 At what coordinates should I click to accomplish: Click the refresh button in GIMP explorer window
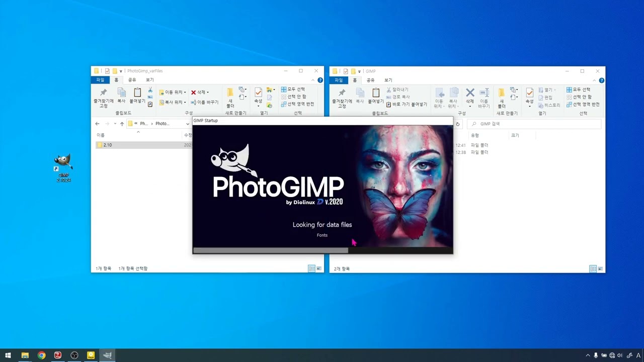pyautogui.click(x=457, y=124)
